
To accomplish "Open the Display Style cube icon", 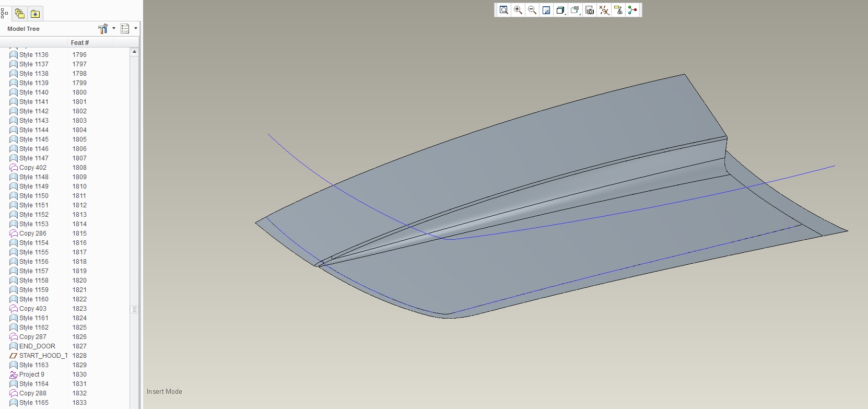I will pos(560,10).
